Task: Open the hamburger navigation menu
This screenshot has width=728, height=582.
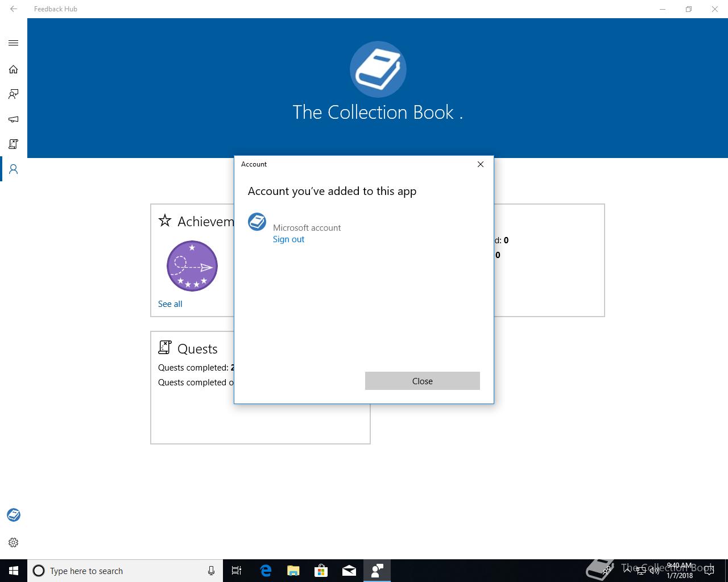Action: click(14, 43)
